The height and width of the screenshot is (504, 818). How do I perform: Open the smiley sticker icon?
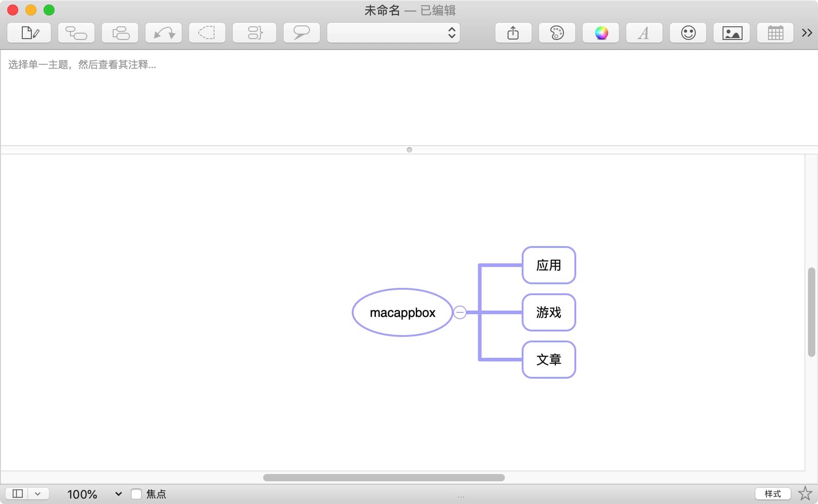[688, 33]
